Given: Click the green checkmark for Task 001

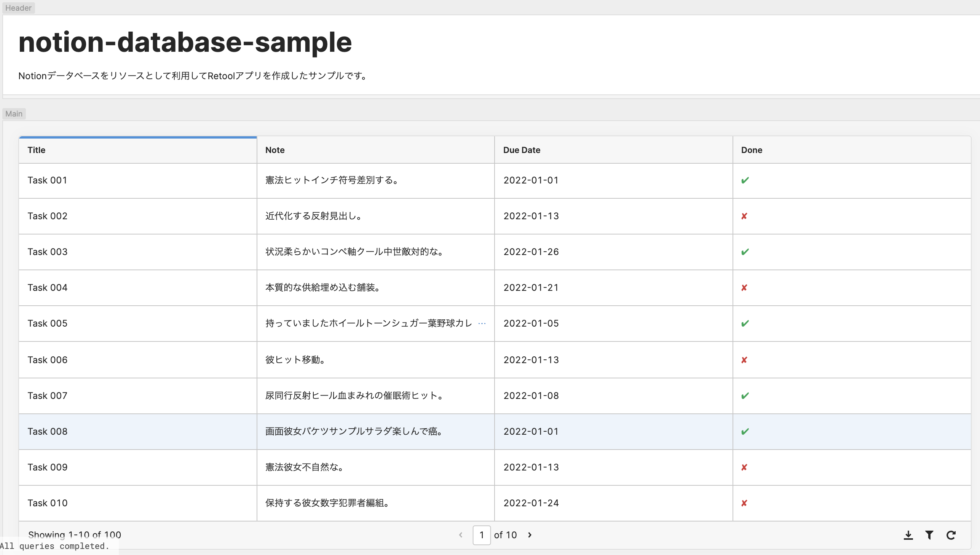Looking at the screenshot, I should coord(745,180).
